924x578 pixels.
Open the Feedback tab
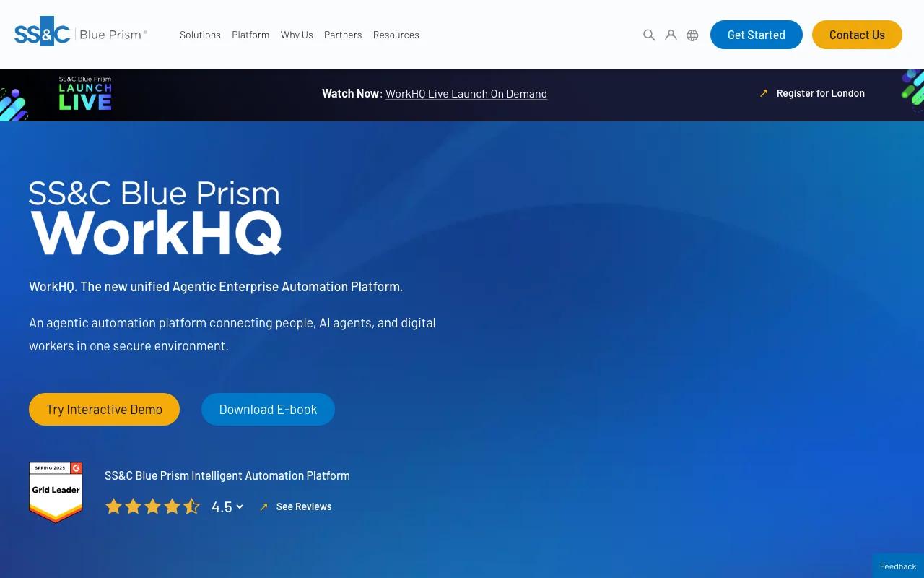click(898, 566)
